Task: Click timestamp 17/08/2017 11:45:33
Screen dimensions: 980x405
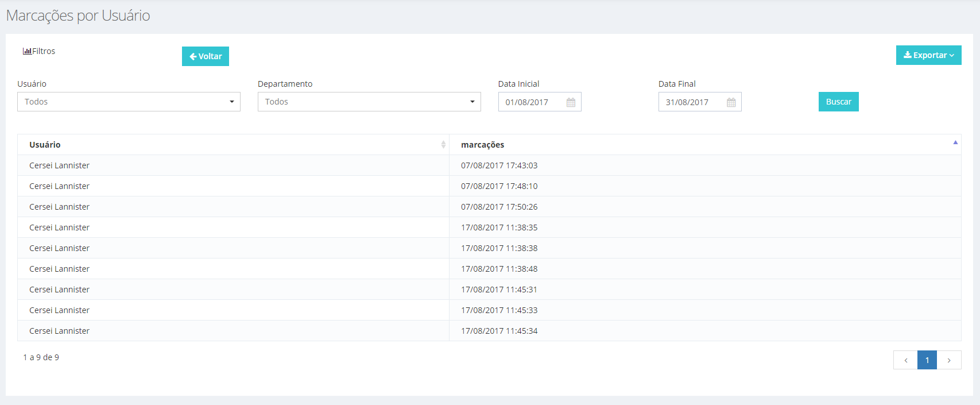Action: click(x=499, y=310)
